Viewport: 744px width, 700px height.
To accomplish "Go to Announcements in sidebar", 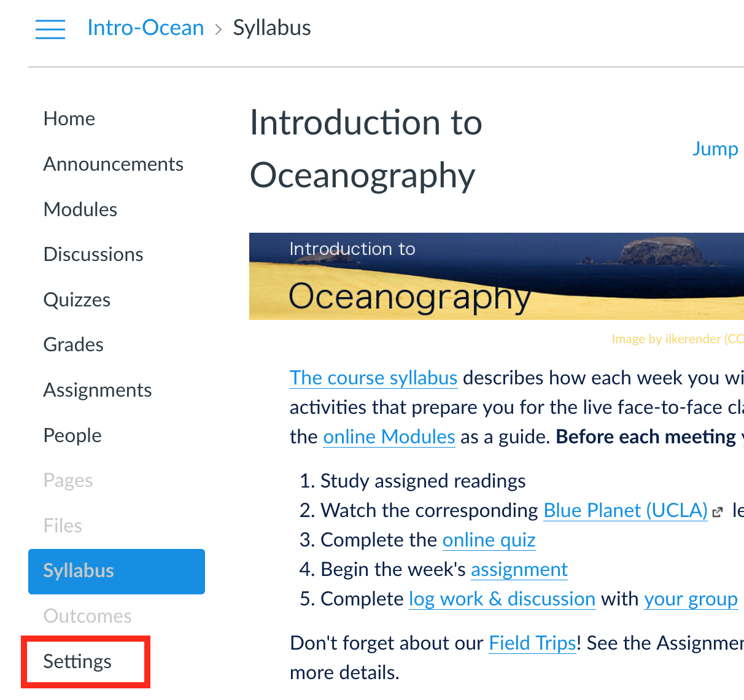I will (114, 164).
